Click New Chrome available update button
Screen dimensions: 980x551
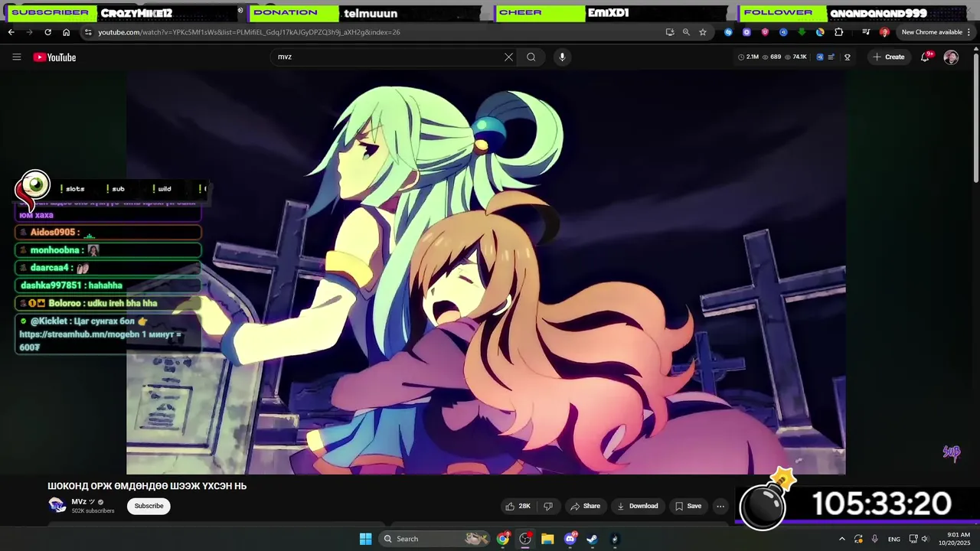932,32
